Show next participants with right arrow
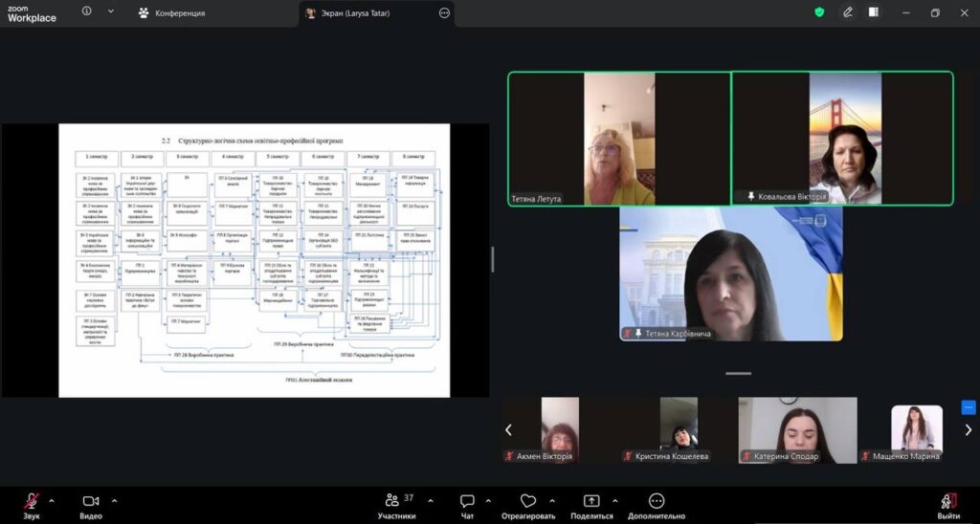The height and width of the screenshot is (524, 980). (x=968, y=430)
